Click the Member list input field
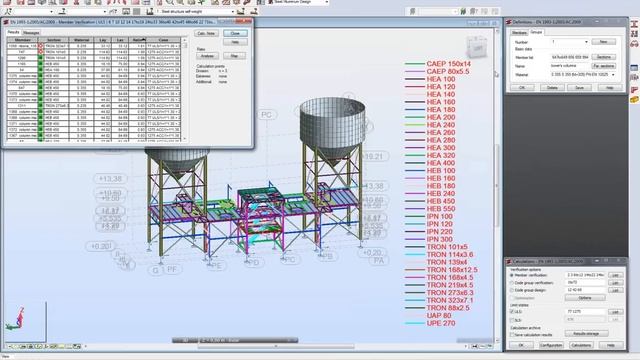This screenshot has height=360, width=640. [570, 57]
